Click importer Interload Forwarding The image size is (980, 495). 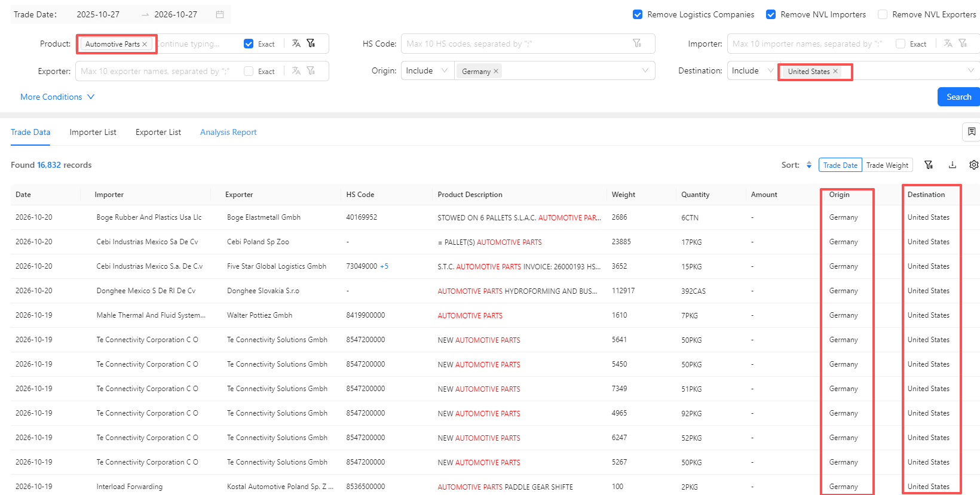tap(129, 487)
